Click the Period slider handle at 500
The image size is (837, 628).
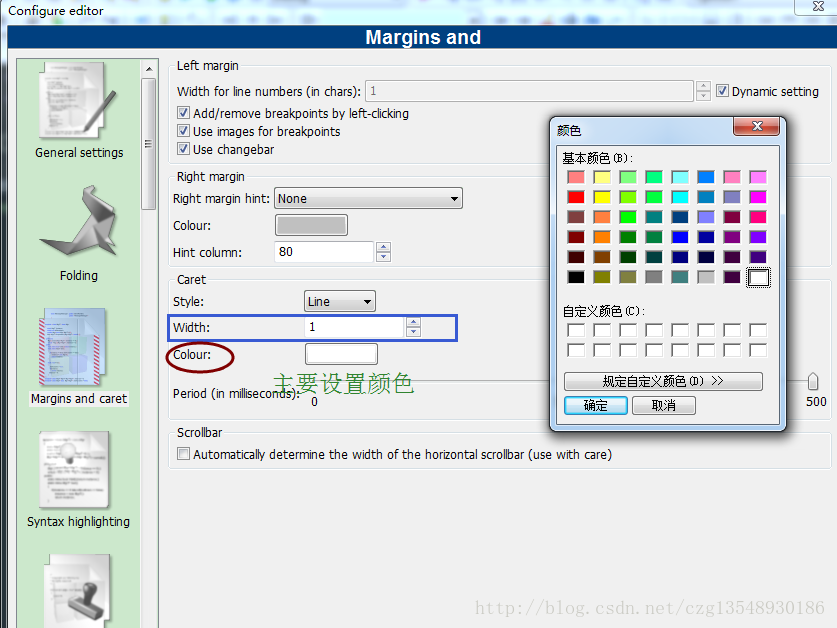pos(812,381)
